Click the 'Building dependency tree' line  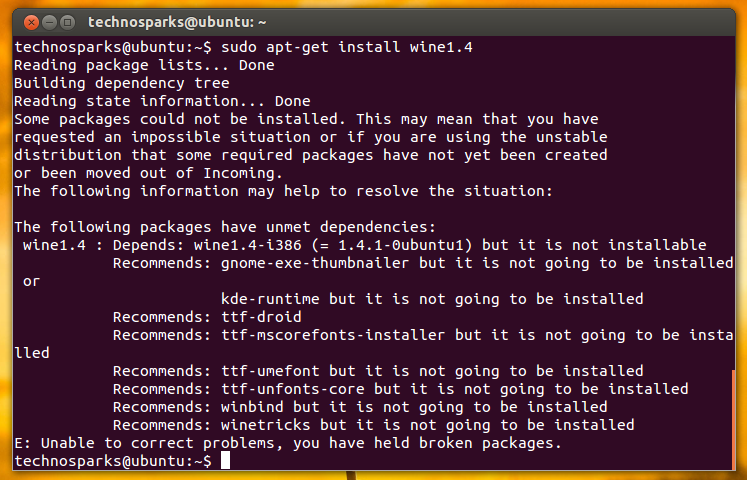click(x=121, y=83)
